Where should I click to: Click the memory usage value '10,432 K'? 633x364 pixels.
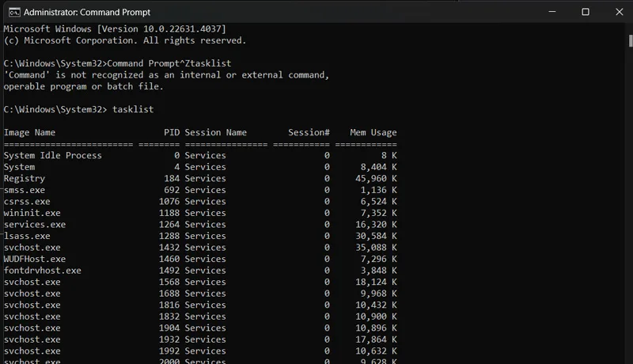click(376, 305)
